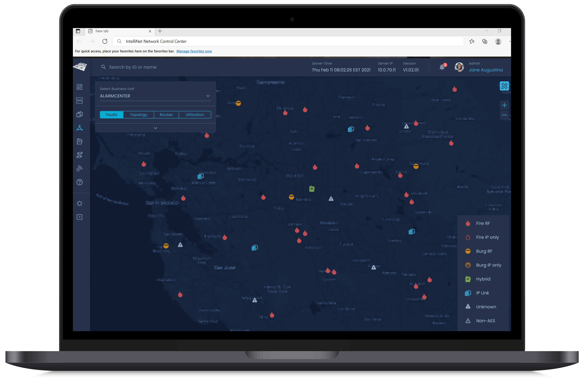Switch to the Topology tab

pyautogui.click(x=138, y=115)
